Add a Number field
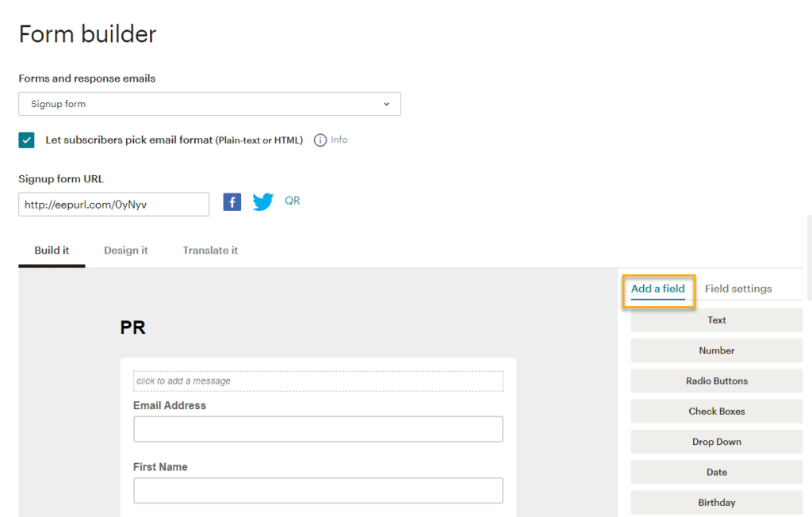This screenshot has height=517, width=812. 717,350
